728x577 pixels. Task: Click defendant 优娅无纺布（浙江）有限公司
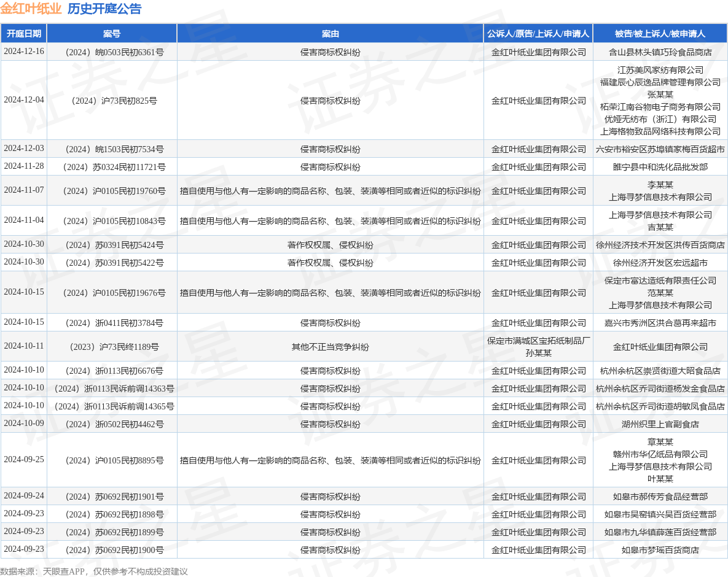(660, 119)
